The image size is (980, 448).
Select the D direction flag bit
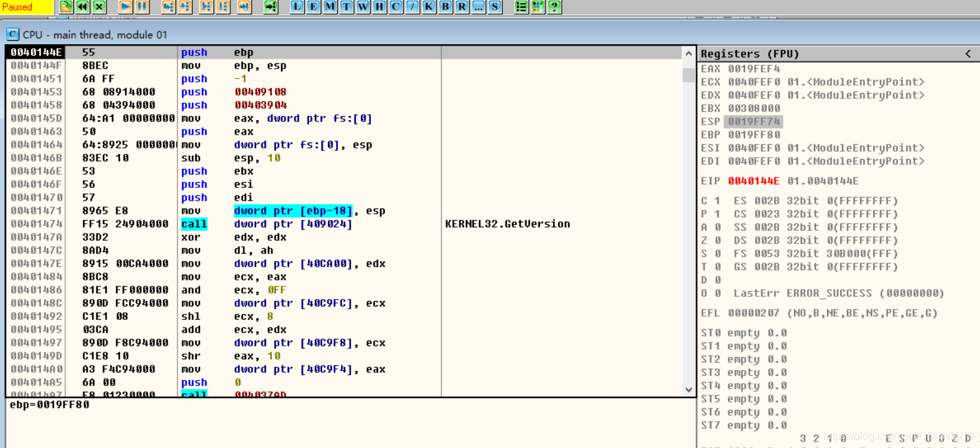click(x=717, y=280)
